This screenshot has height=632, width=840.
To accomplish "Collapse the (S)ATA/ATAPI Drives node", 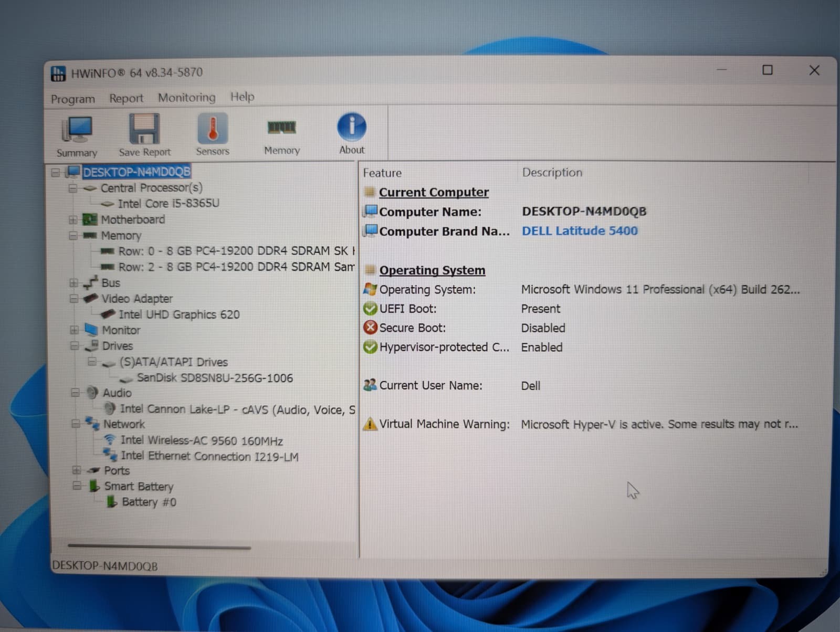I will click(92, 361).
